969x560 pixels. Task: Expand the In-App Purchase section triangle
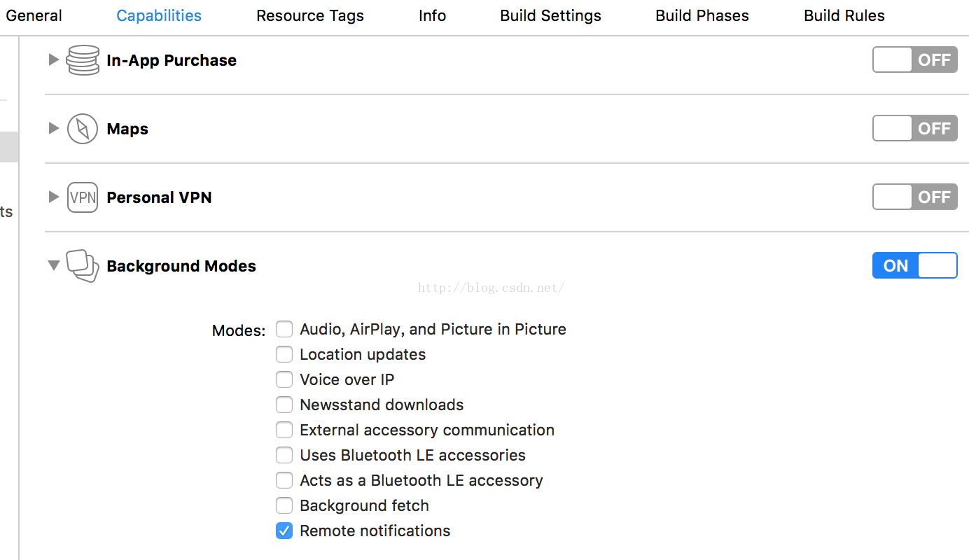click(x=53, y=60)
